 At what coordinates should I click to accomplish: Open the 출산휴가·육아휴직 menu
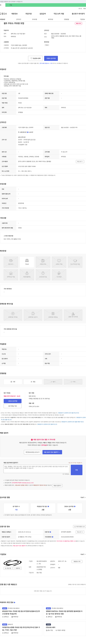[78, 14]
